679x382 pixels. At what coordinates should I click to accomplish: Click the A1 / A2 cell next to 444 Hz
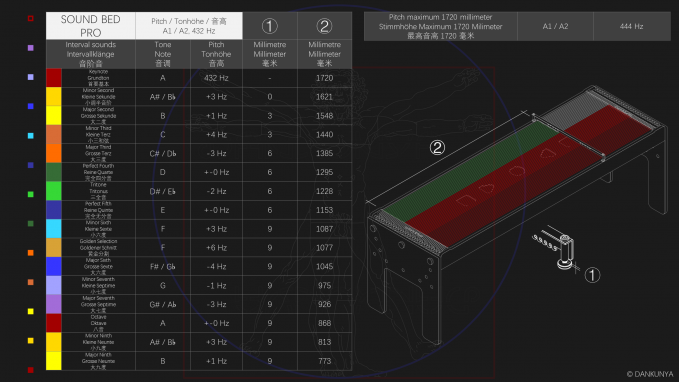pos(555,26)
